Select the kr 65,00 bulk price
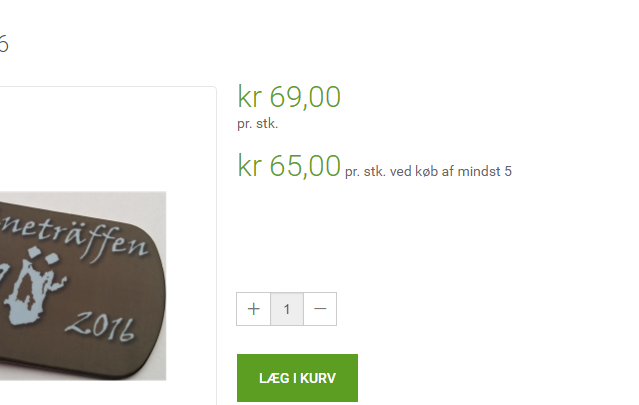This screenshot has height=405, width=639. click(289, 166)
